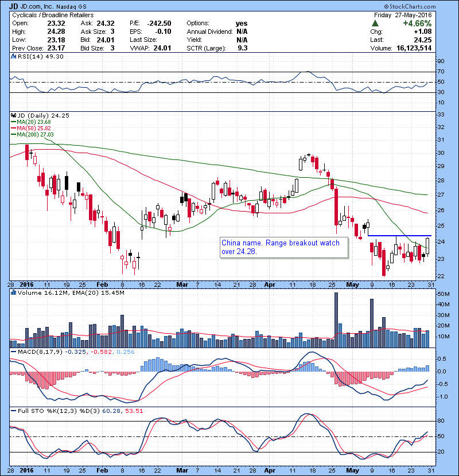This screenshot has height=476, width=459.
Task: Click the MA(200) dark green legend dash
Action: point(13,135)
